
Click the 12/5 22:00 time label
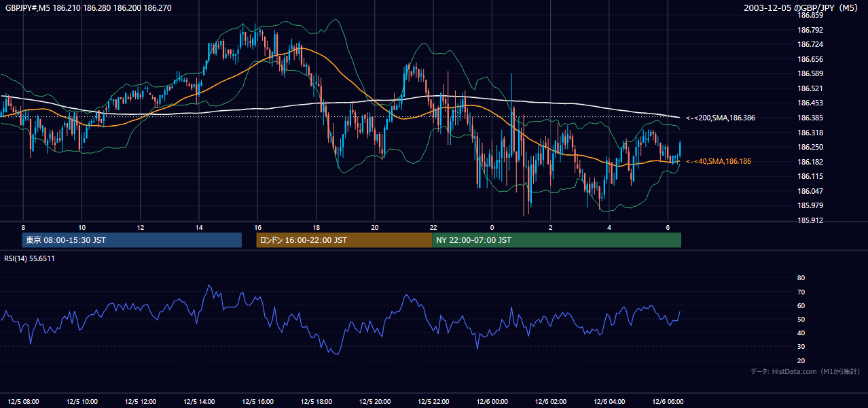(x=433, y=402)
